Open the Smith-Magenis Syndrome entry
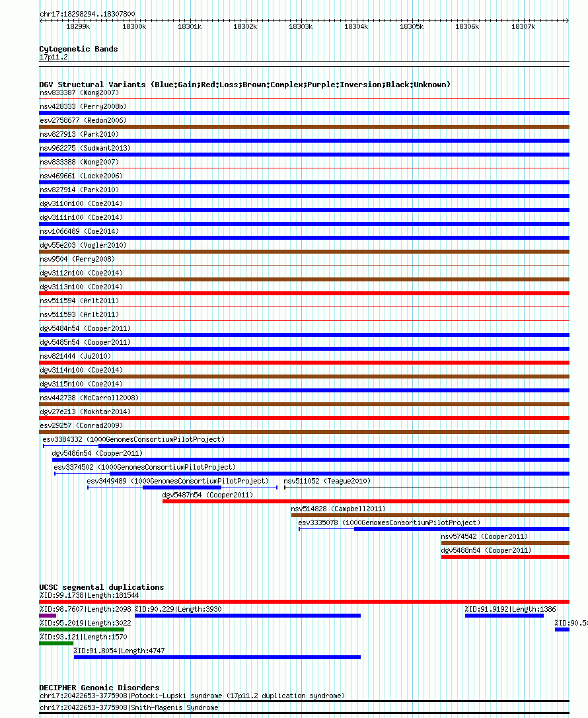The image size is (588, 718). coord(129,708)
